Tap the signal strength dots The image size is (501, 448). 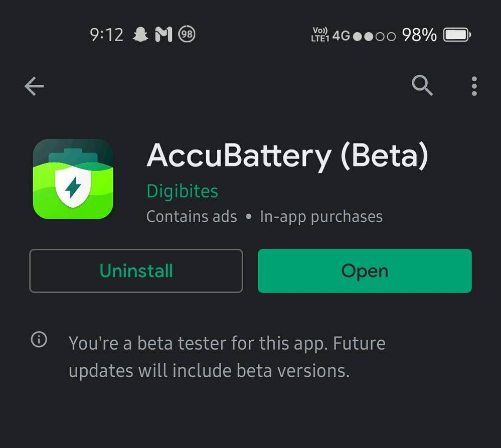tap(375, 37)
